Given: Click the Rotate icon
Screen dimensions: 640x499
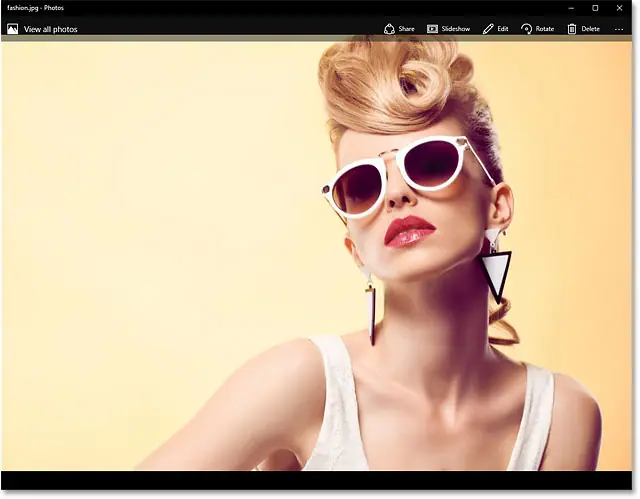Looking at the screenshot, I should (x=527, y=29).
